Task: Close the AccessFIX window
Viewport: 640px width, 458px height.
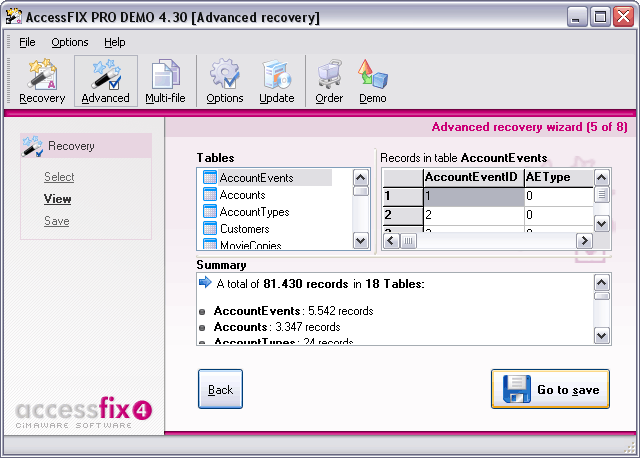Action: click(624, 17)
